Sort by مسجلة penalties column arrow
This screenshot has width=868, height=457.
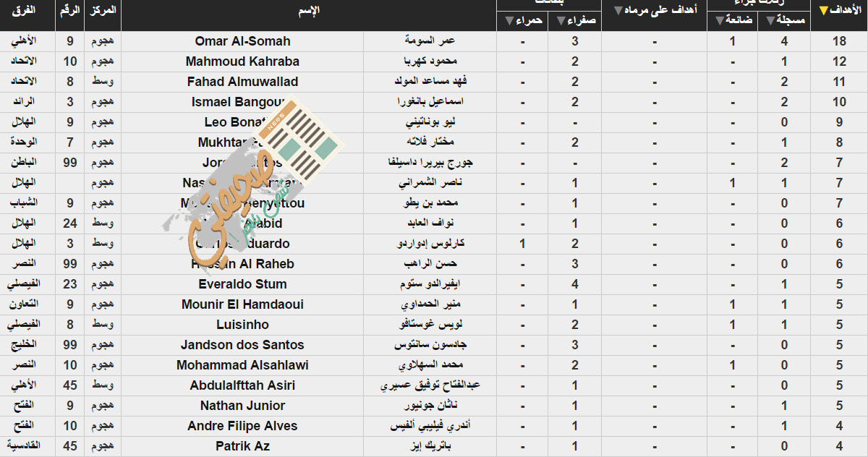coord(770,21)
